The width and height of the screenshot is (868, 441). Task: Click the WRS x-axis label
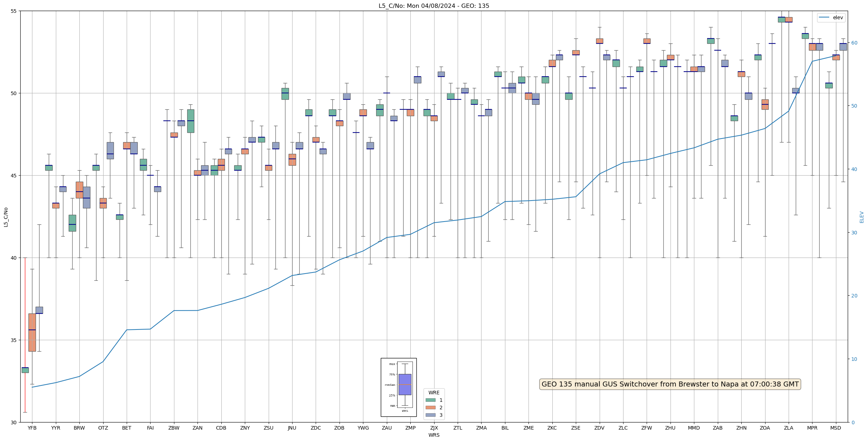pos(434,435)
